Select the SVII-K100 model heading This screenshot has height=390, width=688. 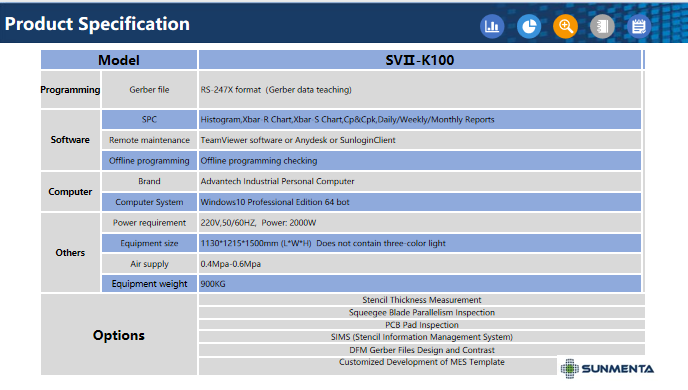point(420,60)
